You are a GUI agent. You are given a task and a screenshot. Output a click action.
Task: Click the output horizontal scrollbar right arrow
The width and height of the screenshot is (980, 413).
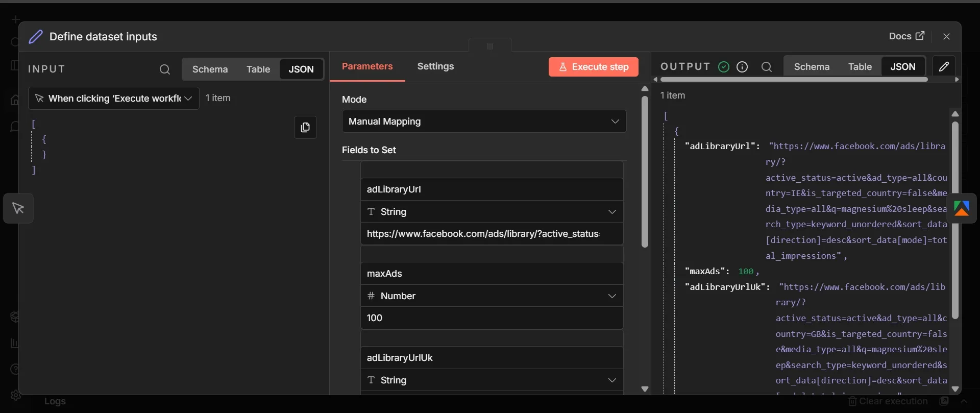click(x=957, y=80)
